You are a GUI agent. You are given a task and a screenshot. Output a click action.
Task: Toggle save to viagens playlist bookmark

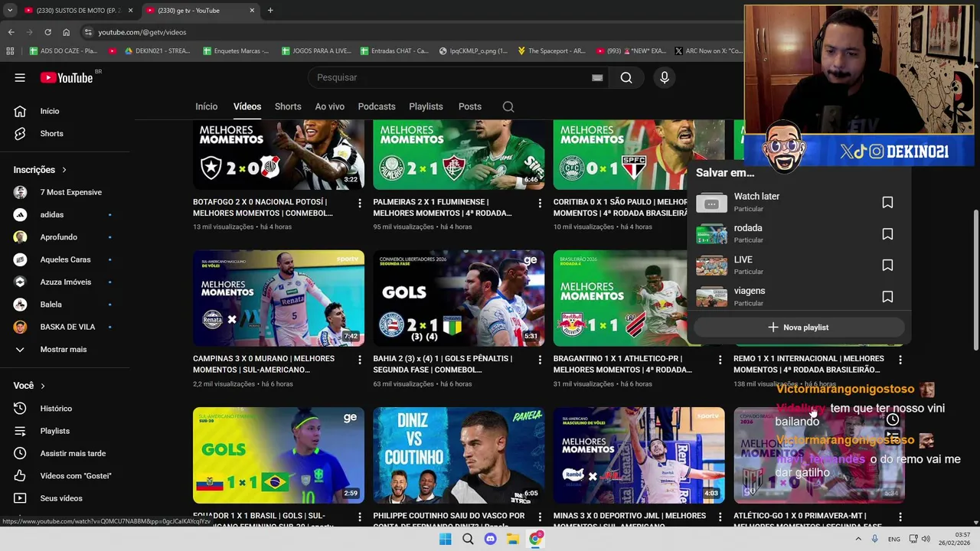887,297
